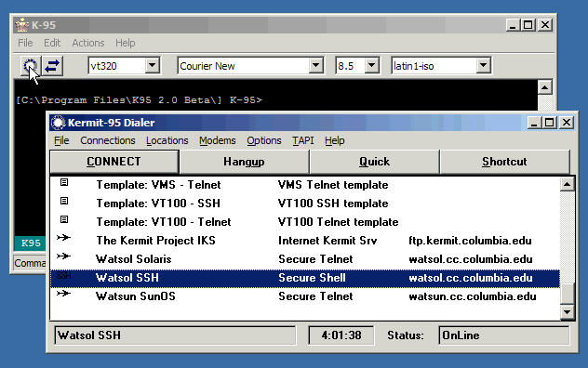The width and height of the screenshot is (588, 368).
Task: Click the arrow icon beside Kermit Project IKS
Action: [64, 238]
